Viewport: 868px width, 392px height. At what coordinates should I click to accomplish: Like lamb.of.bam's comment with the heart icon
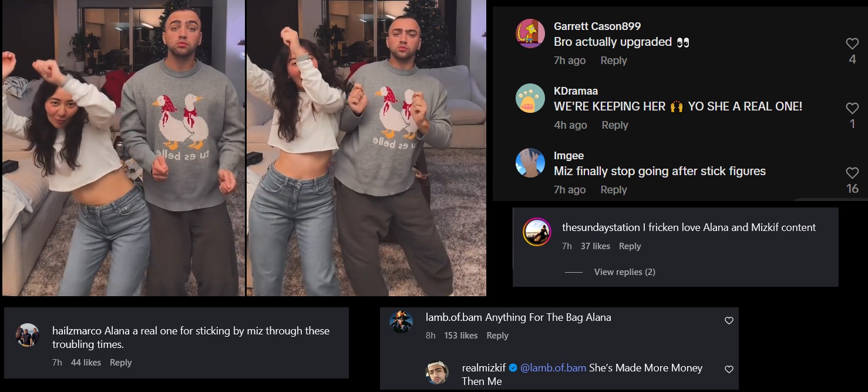coord(729,321)
